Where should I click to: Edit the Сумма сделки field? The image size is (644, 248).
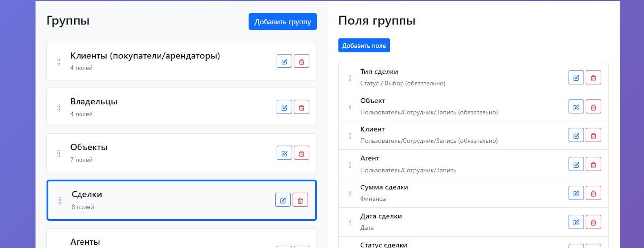tap(576, 193)
